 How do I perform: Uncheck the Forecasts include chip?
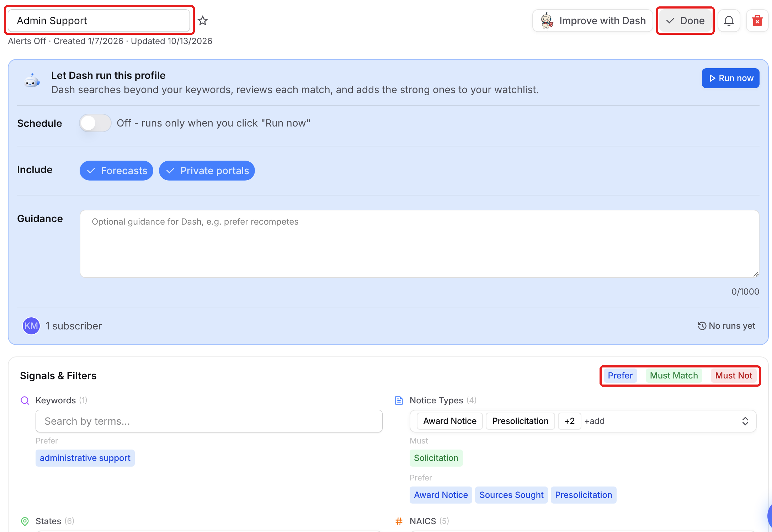116,171
